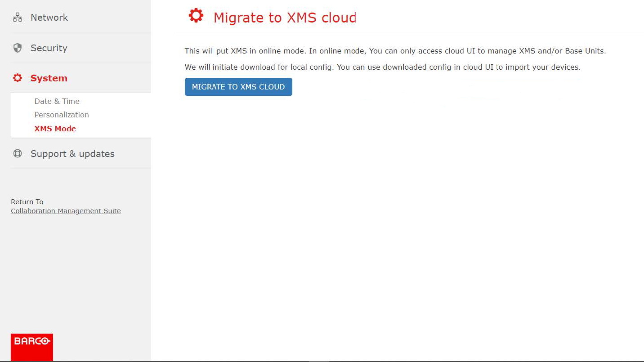This screenshot has width=644, height=362.
Task: Follow the Collaboration Management Suite link
Action: 66,211
